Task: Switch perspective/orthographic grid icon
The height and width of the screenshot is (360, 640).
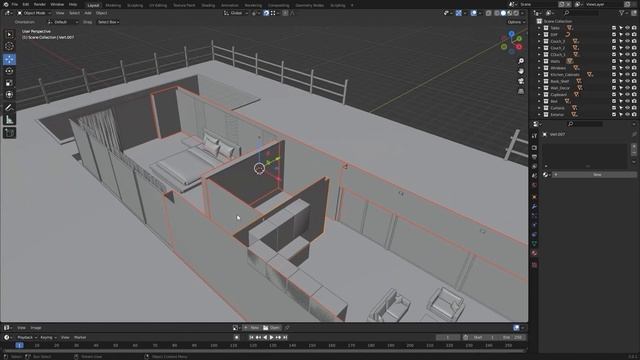Action: tap(521, 91)
